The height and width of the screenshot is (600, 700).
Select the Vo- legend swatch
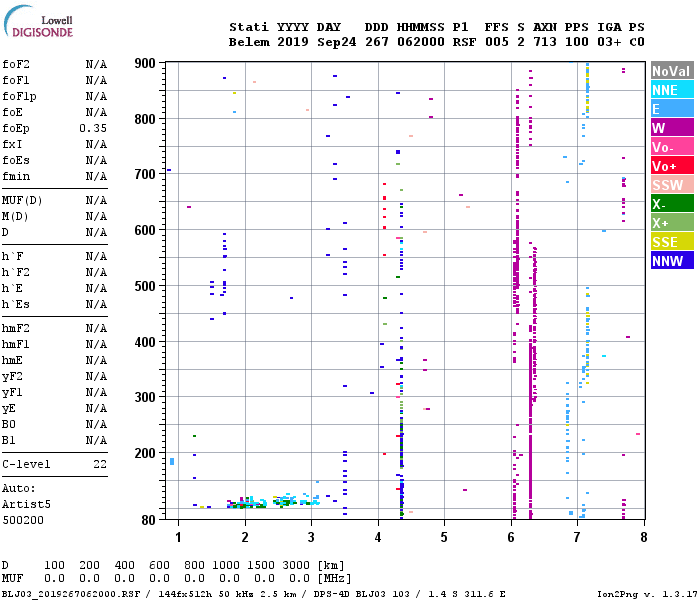672,147
